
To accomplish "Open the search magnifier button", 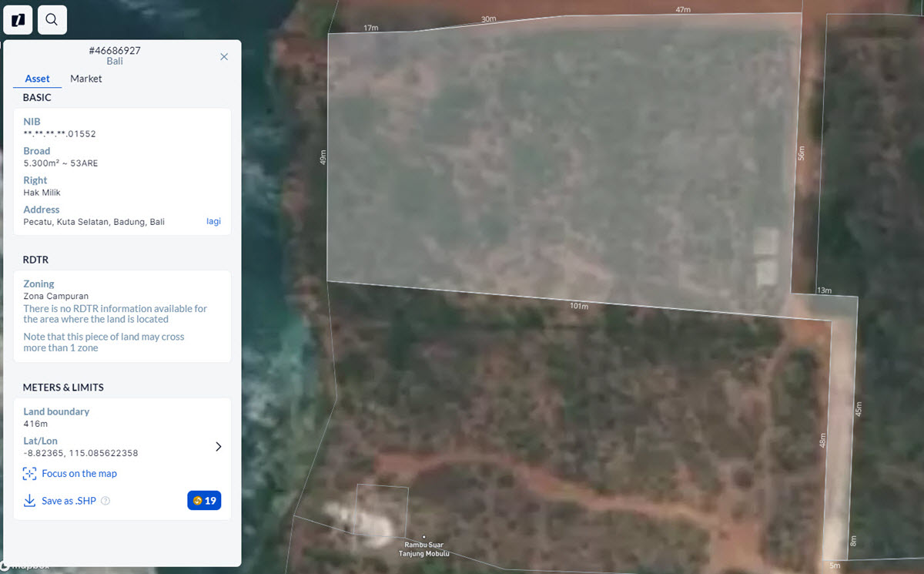I will [52, 20].
